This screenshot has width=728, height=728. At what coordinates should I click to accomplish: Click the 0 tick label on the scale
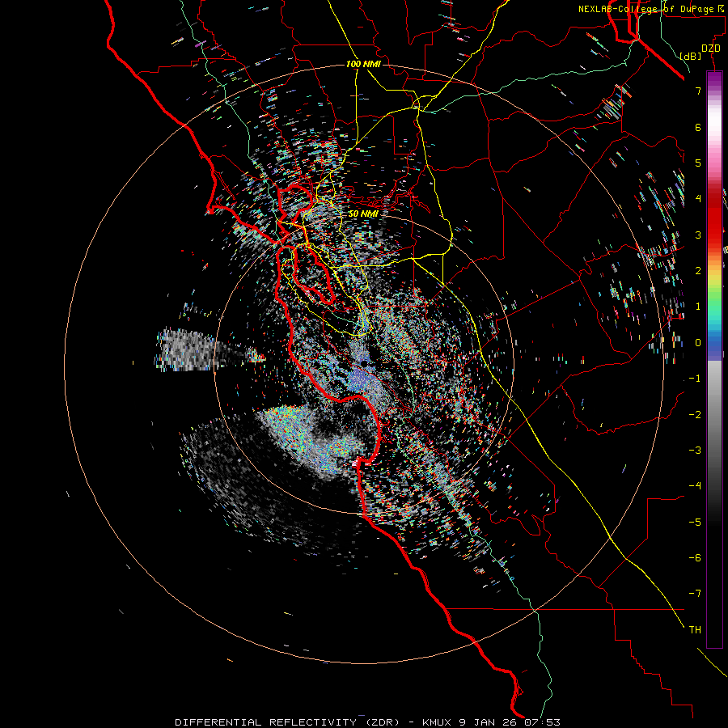tap(698, 343)
